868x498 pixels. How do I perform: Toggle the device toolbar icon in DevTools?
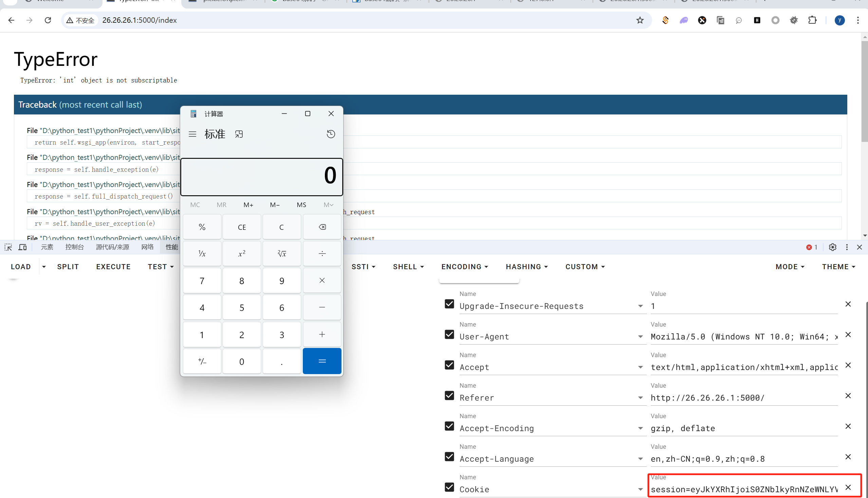point(22,247)
